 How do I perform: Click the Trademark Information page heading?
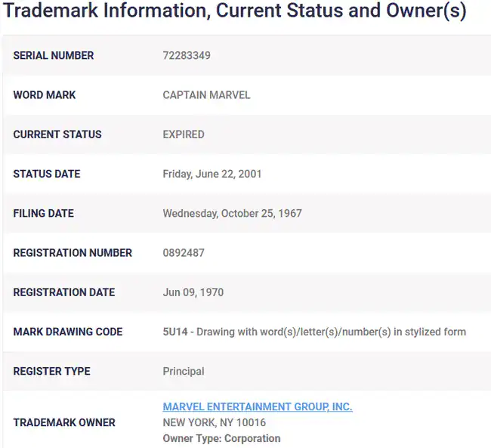(x=234, y=11)
